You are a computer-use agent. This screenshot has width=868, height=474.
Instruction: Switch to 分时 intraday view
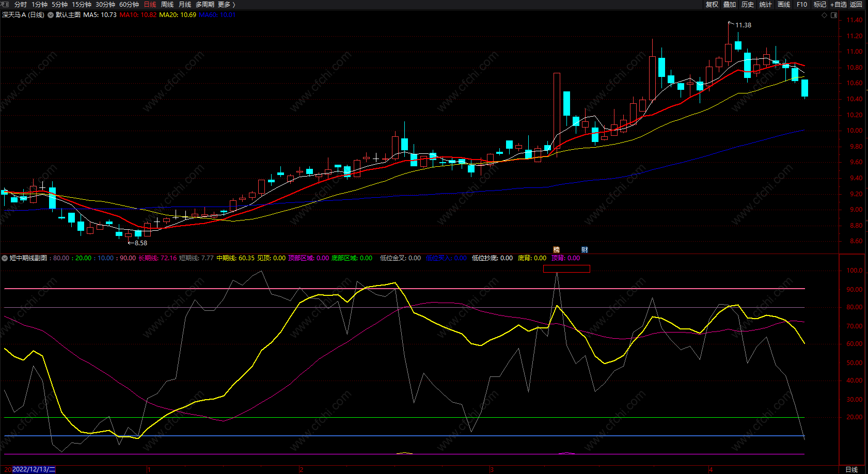21,5
